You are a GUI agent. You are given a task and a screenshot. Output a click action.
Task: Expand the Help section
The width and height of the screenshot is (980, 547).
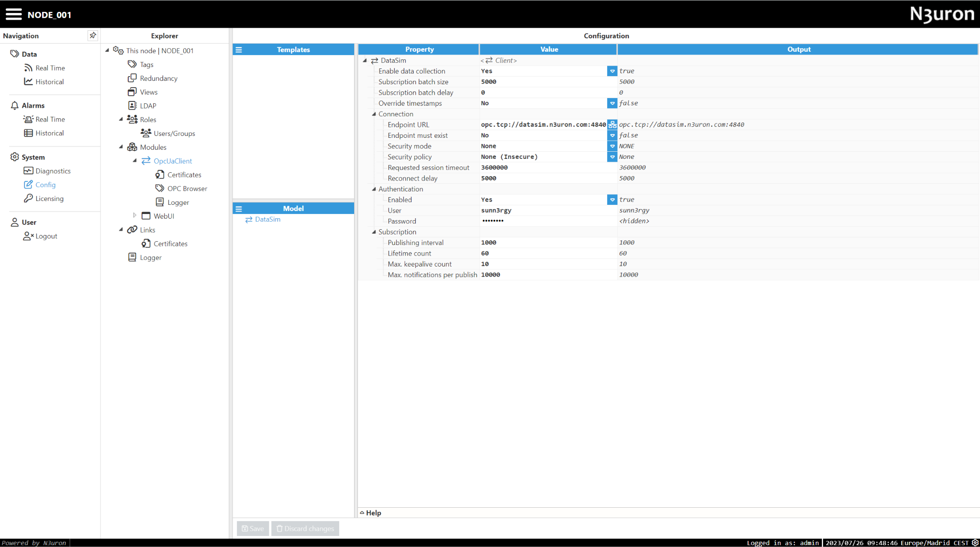coord(370,513)
